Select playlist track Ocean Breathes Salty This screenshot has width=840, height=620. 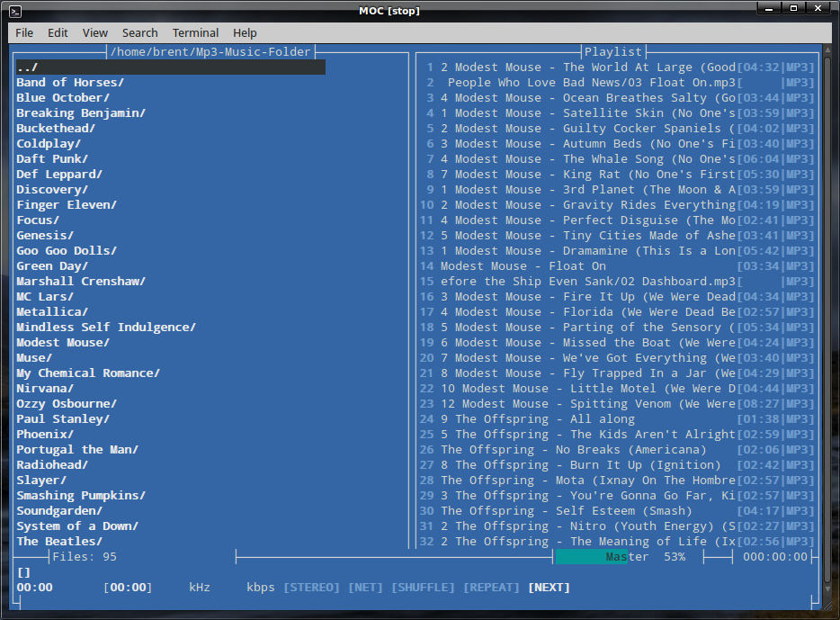[x=617, y=98]
